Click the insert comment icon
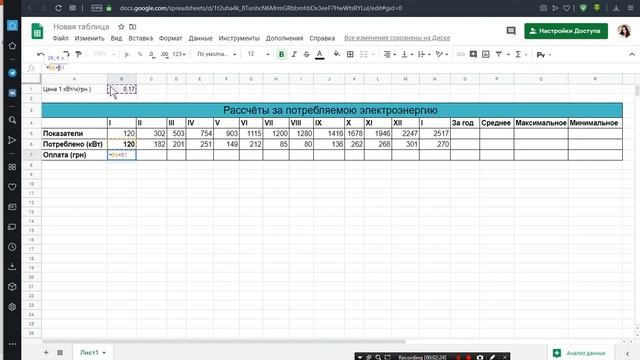Viewport: 640px width, 360px height. [473, 54]
